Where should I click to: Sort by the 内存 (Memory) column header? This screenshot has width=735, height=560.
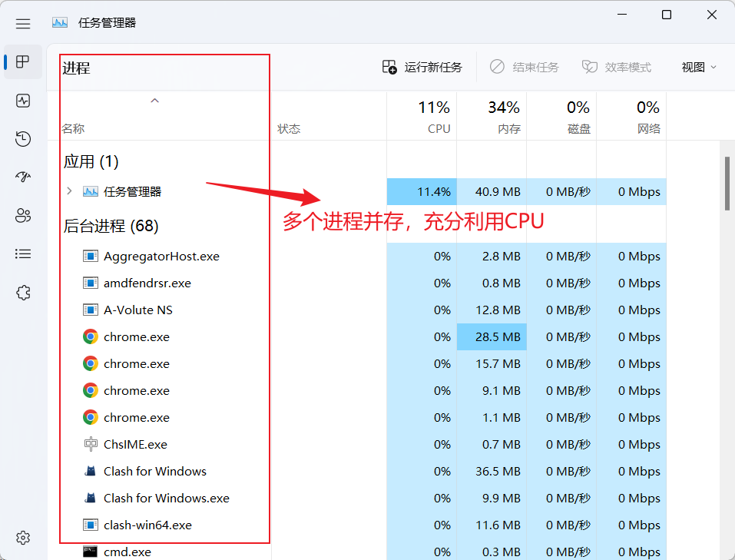[492, 116]
